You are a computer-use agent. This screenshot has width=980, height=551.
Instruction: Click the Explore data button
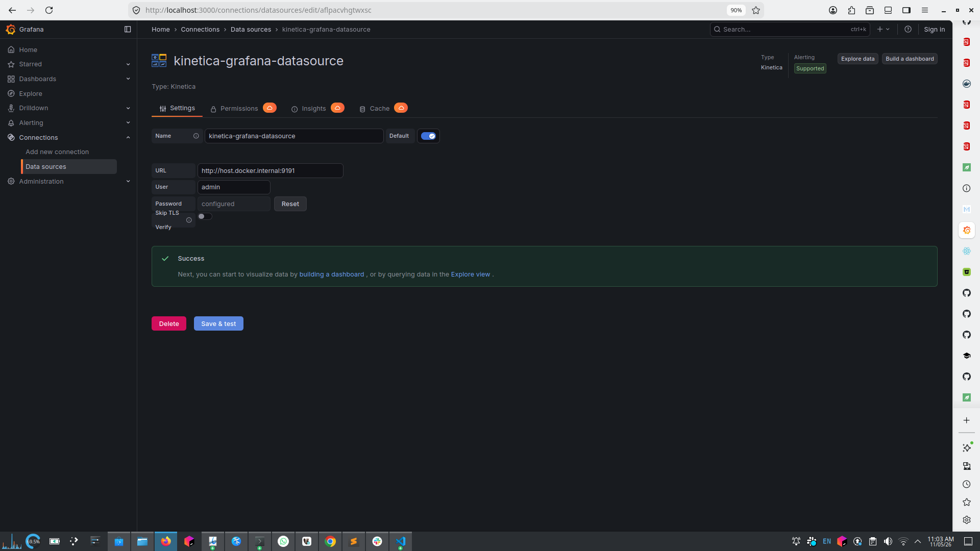(857, 59)
